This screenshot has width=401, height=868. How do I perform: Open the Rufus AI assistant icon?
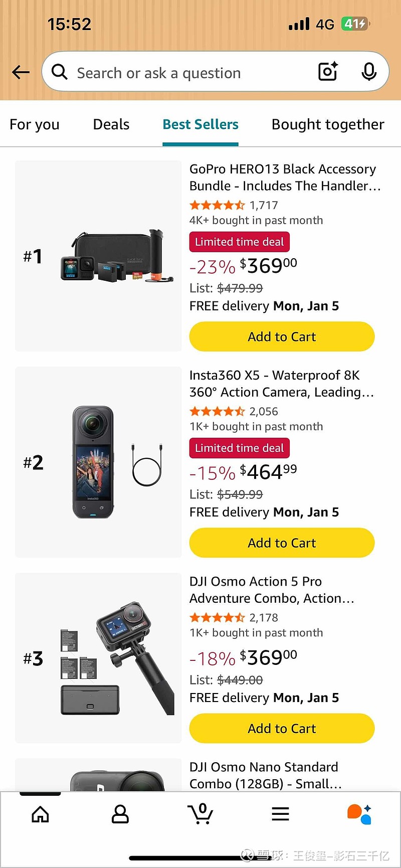coord(359,814)
